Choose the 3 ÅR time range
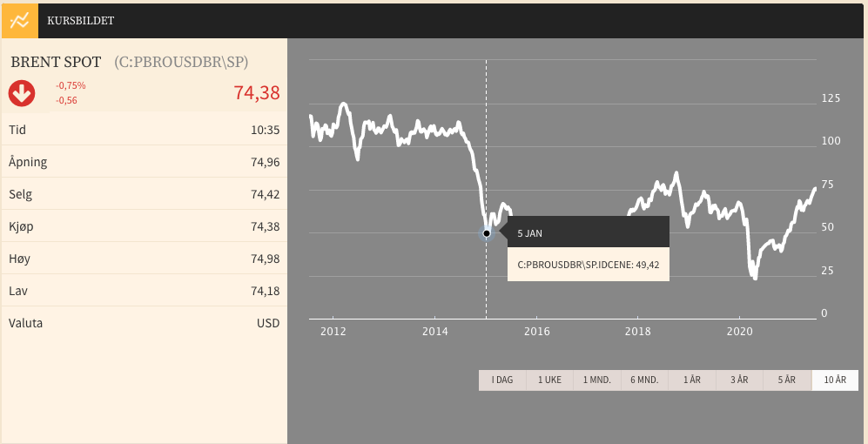Screen dimensions: 868x444 [739, 380]
